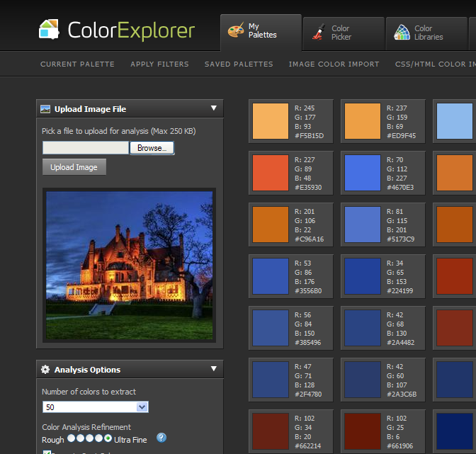Select the #4670E3 bright blue swatch
The width and height of the screenshot is (476, 454).
pyautogui.click(x=363, y=173)
